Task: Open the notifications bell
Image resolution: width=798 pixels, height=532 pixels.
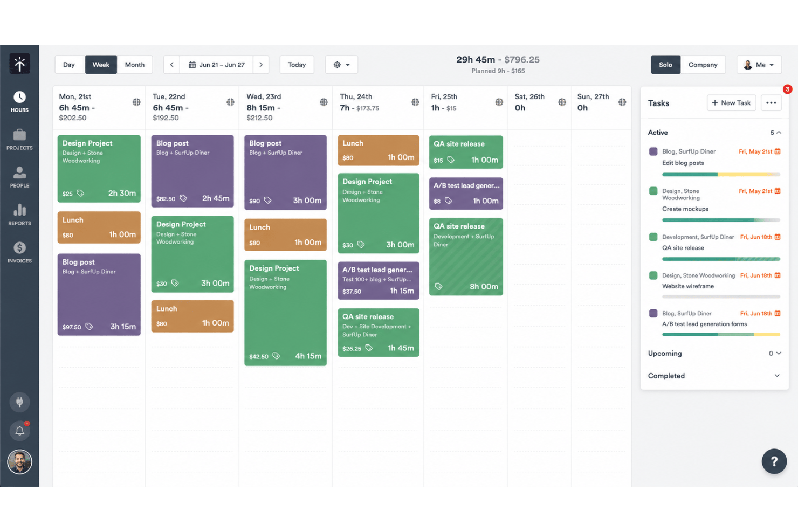Action: tap(19, 431)
